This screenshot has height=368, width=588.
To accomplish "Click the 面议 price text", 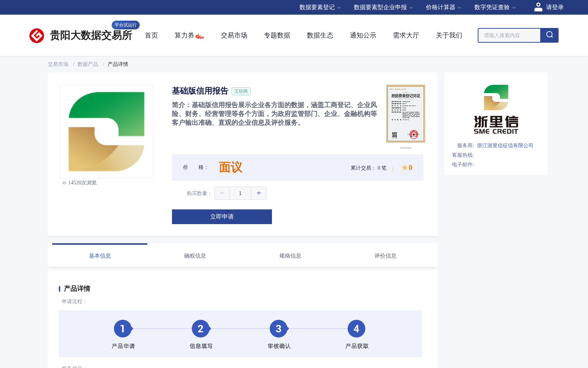I will click(x=231, y=167).
